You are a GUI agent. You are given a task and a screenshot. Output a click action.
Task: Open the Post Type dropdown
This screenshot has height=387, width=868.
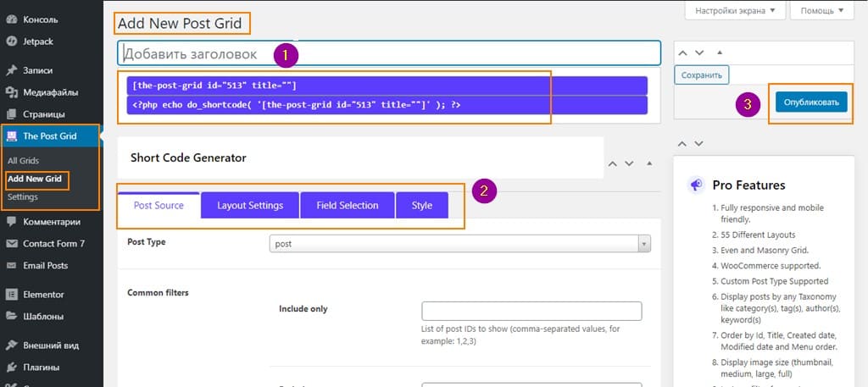[x=460, y=244]
